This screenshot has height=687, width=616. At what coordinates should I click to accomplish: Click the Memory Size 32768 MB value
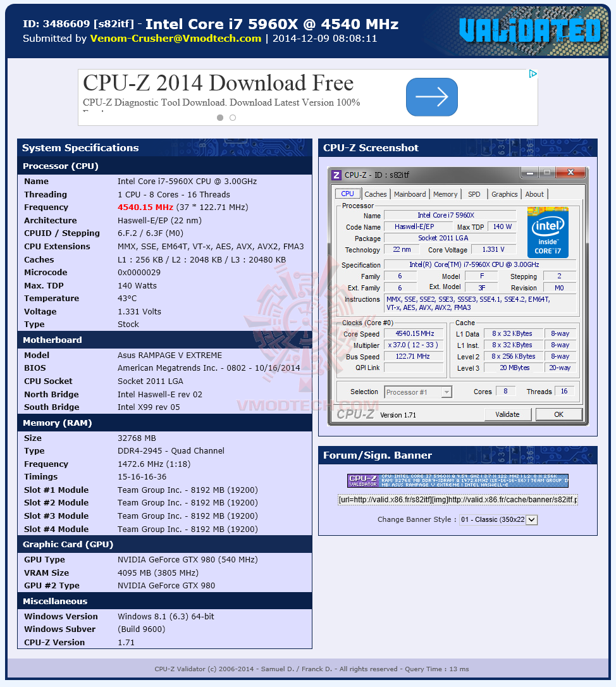coord(137,438)
